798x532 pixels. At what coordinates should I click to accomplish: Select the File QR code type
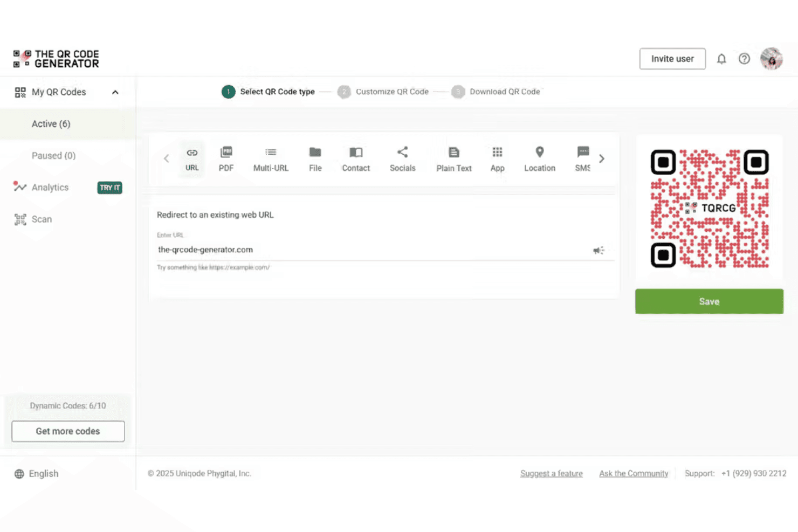pos(315,159)
